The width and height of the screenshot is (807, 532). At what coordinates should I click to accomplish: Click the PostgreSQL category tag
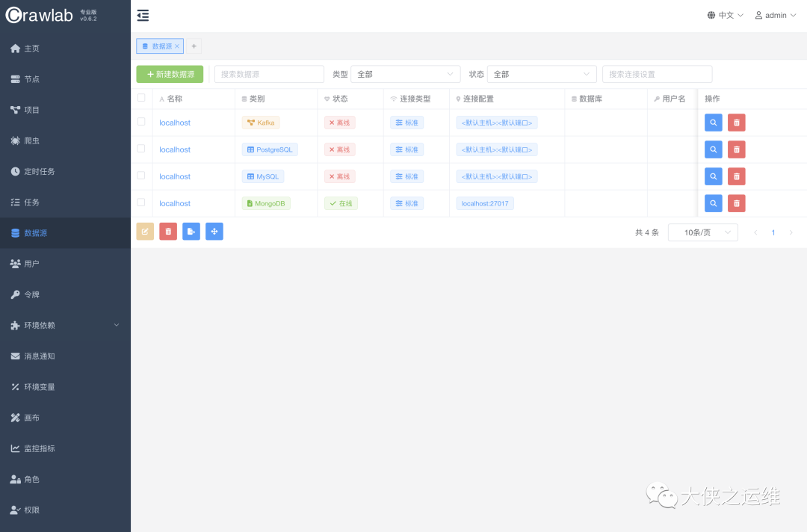(x=270, y=149)
